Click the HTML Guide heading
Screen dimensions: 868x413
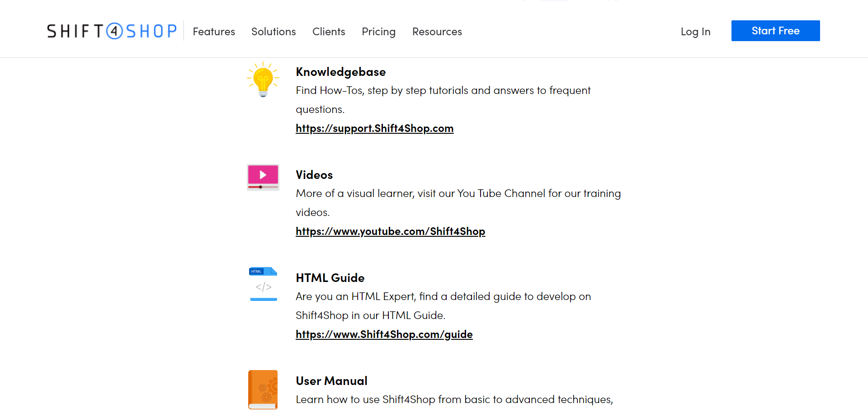pyautogui.click(x=330, y=278)
